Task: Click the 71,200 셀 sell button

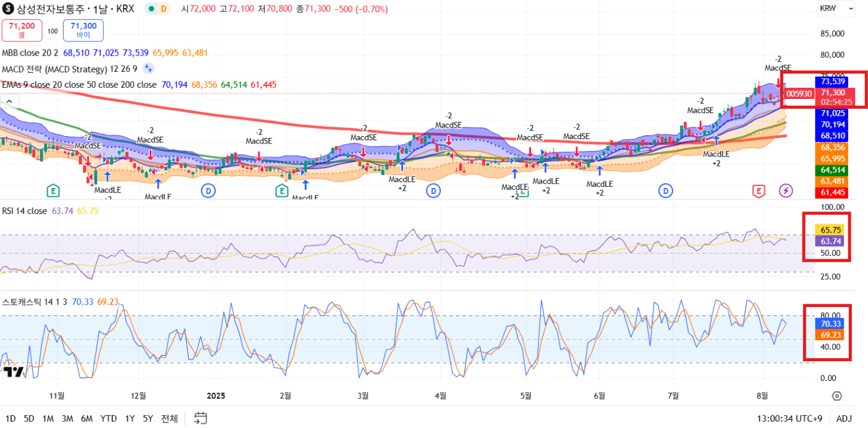Action: click(x=22, y=30)
